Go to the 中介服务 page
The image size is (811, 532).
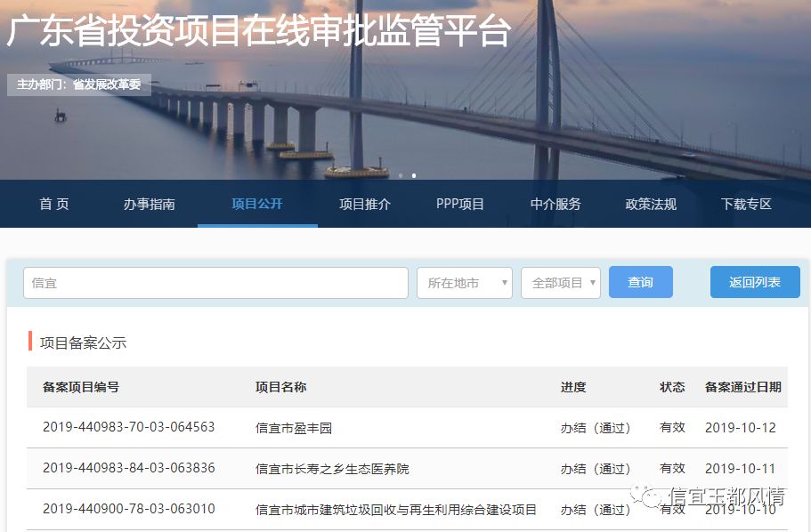click(x=556, y=203)
